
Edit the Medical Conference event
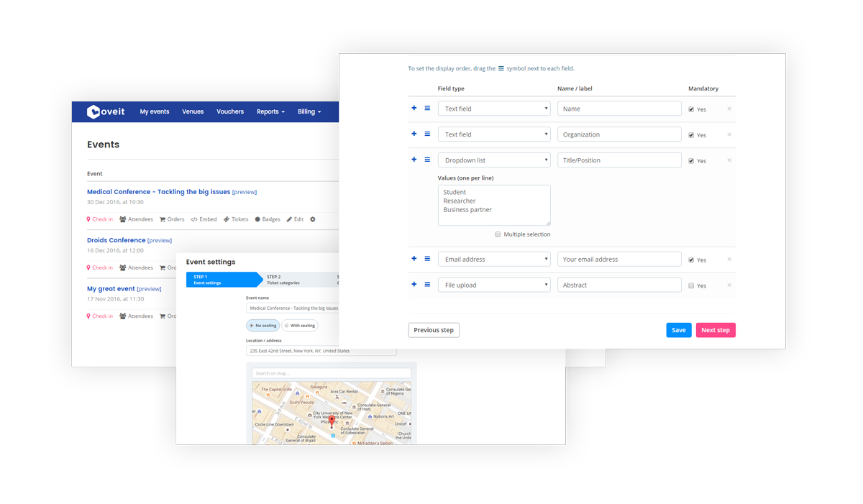tap(295, 219)
